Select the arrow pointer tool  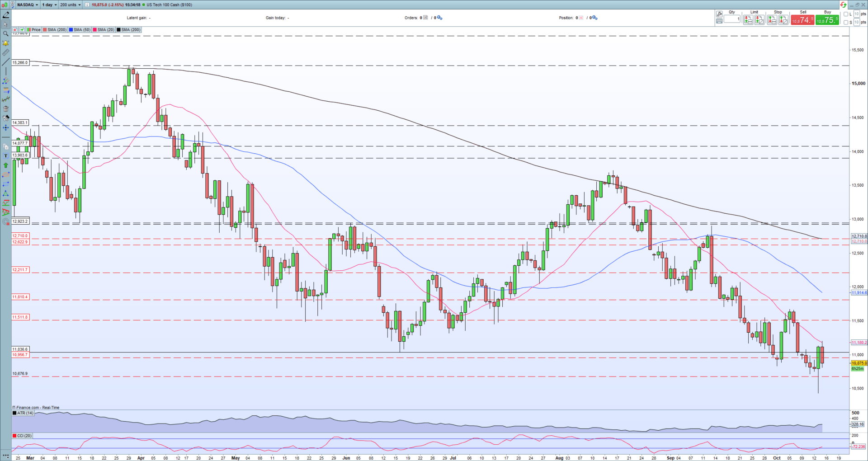coord(6,24)
